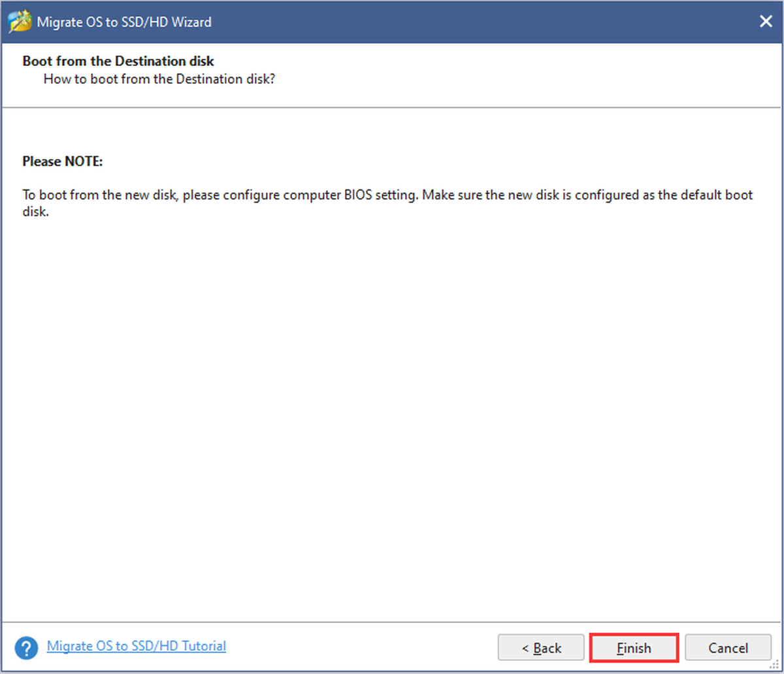The image size is (784, 674).
Task: Click the empty title bar space before X
Action: click(x=483, y=22)
